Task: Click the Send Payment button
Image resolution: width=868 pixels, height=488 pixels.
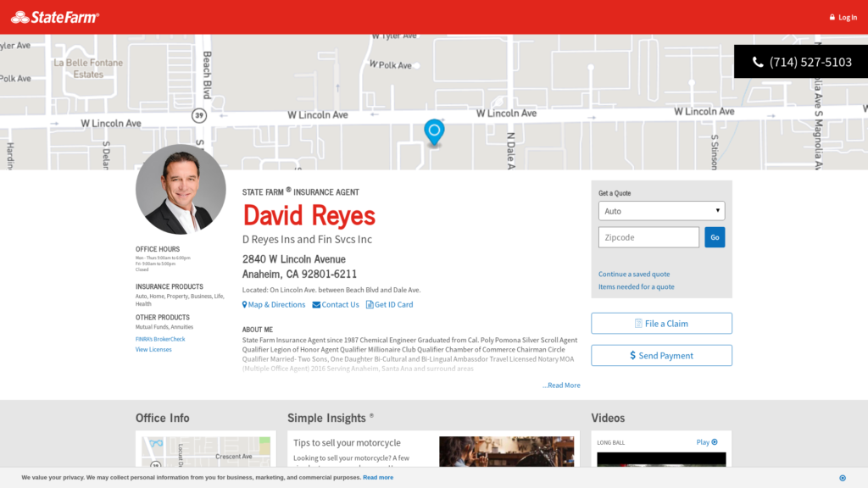Action: (661, 356)
